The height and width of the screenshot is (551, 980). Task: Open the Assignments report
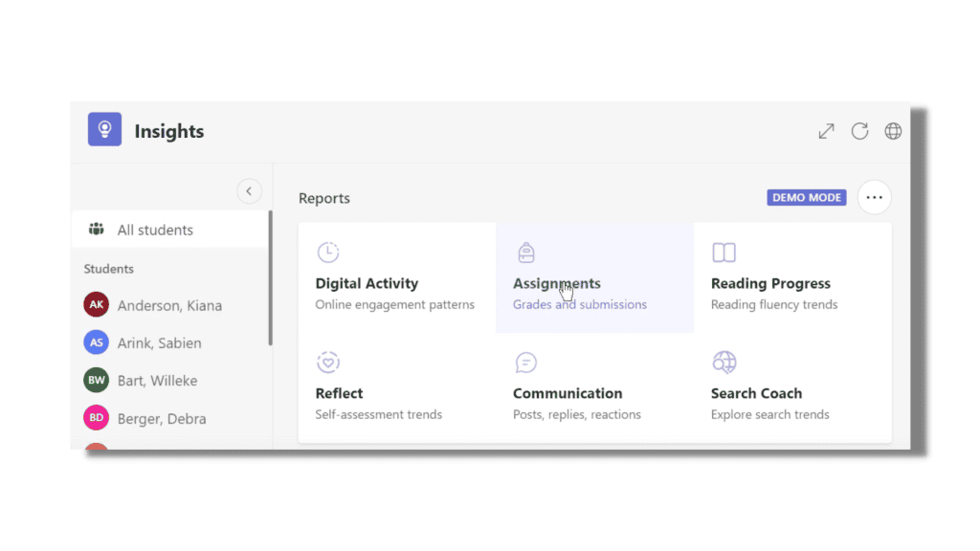595,277
